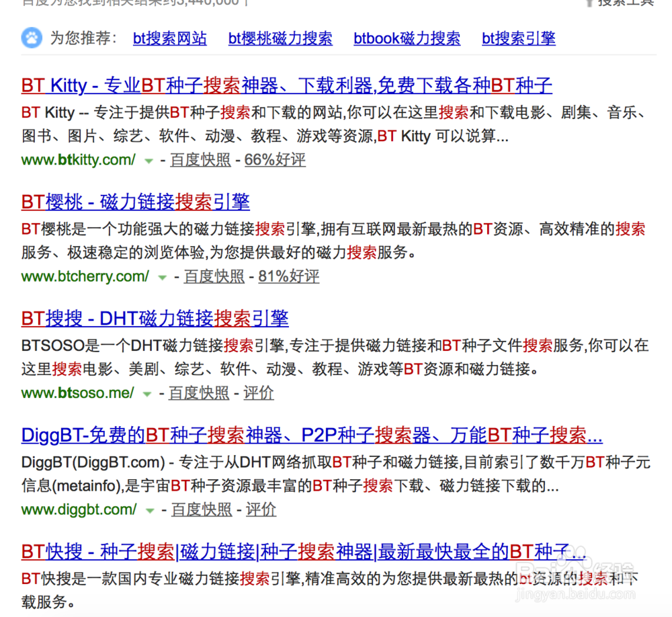Open the bt搜索网站 recommended search
Image resolution: width=672 pixels, height=617 pixels.
click(170, 38)
